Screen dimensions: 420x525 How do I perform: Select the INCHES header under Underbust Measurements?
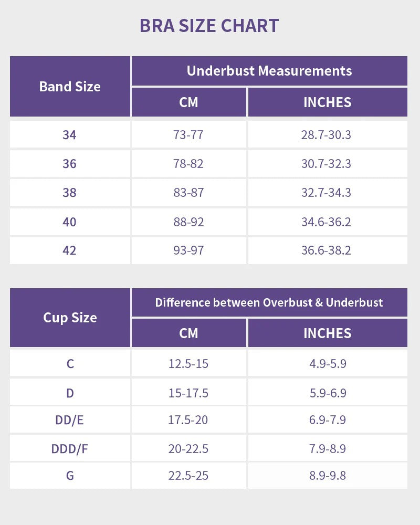click(x=327, y=102)
